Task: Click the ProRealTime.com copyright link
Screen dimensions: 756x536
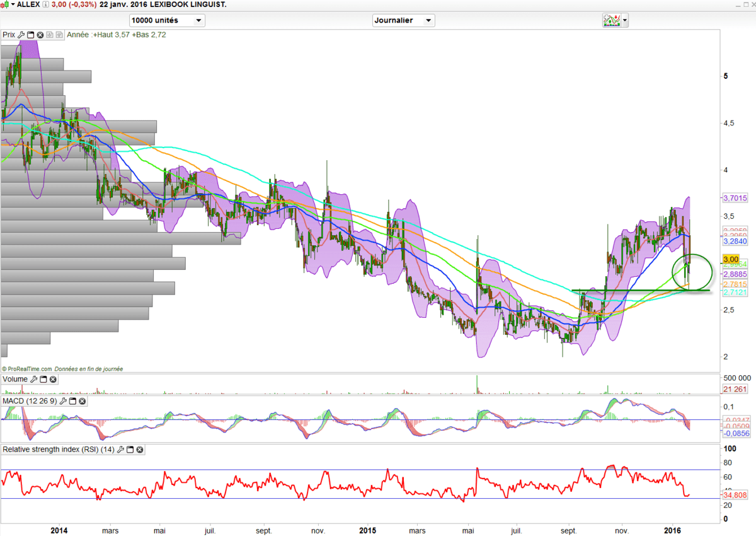Action: click(26, 369)
